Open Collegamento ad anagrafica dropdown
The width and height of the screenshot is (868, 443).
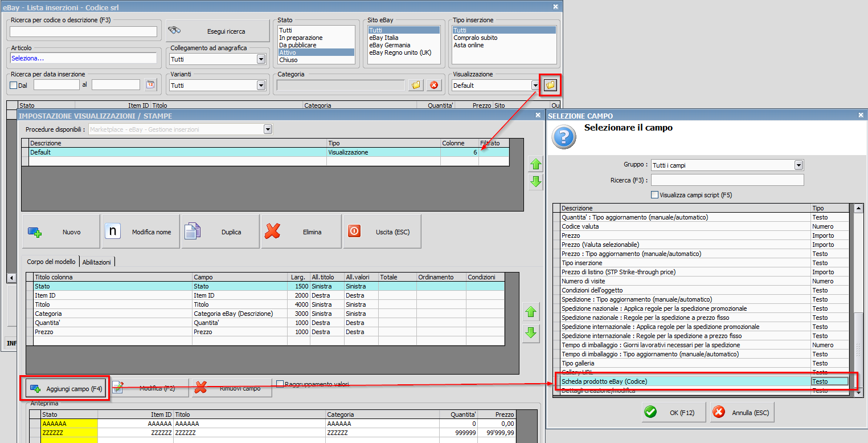click(x=261, y=59)
